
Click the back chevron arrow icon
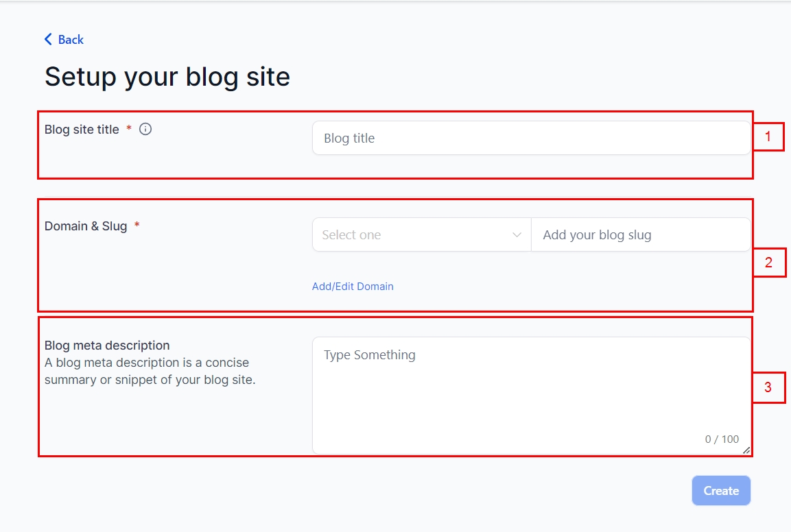(x=48, y=40)
